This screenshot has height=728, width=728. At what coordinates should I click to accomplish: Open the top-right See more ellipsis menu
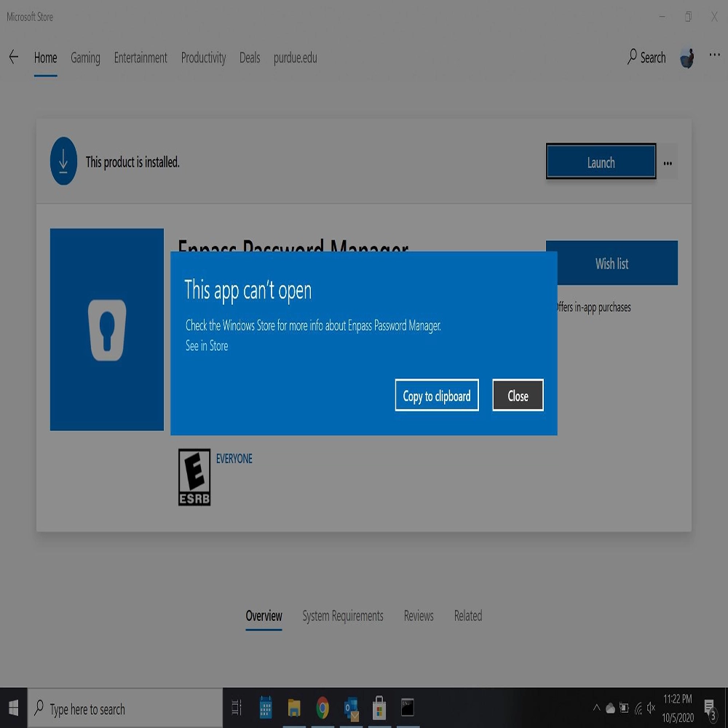(714, 55)
